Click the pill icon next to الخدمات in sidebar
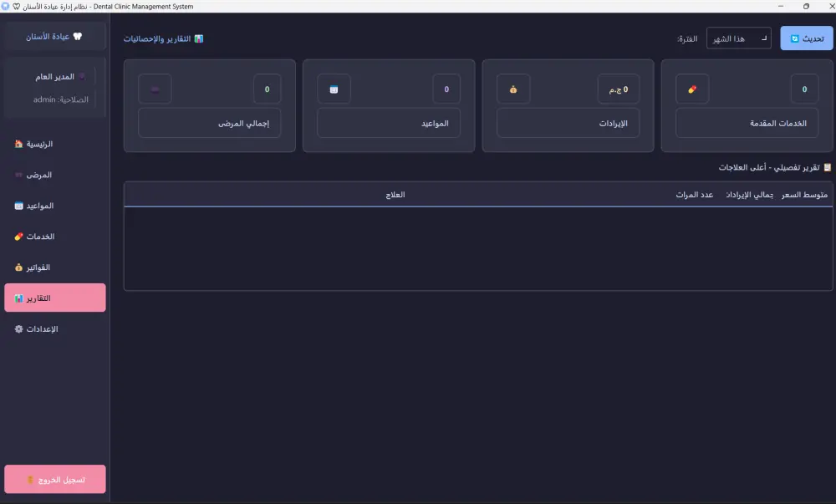 [18, 237]
